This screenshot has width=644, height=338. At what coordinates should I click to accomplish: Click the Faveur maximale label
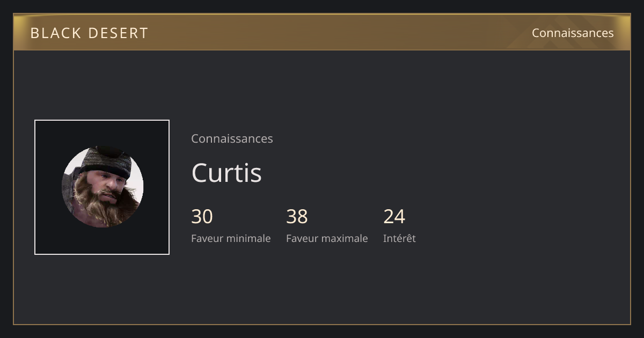(327, 238)
